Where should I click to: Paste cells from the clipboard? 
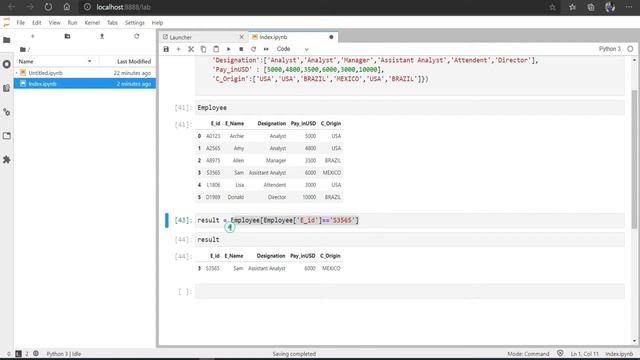pos(216,49)
